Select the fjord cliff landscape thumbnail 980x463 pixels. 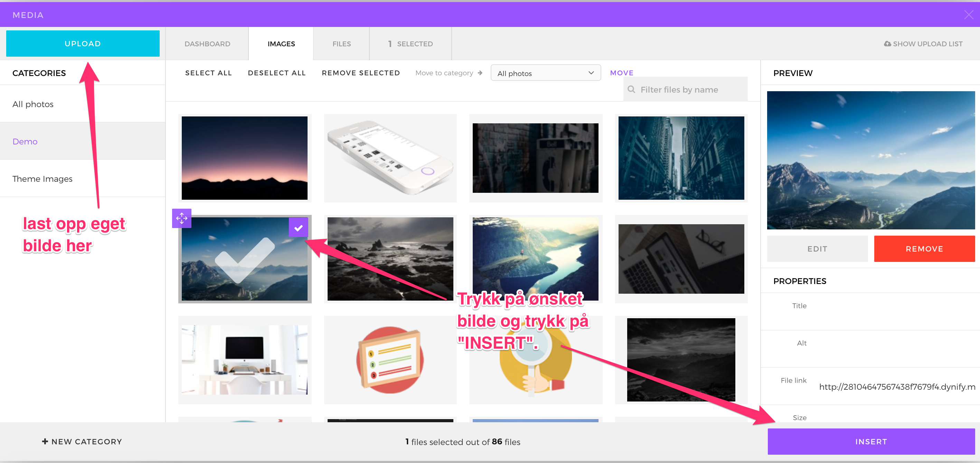(x=535, y=259)
